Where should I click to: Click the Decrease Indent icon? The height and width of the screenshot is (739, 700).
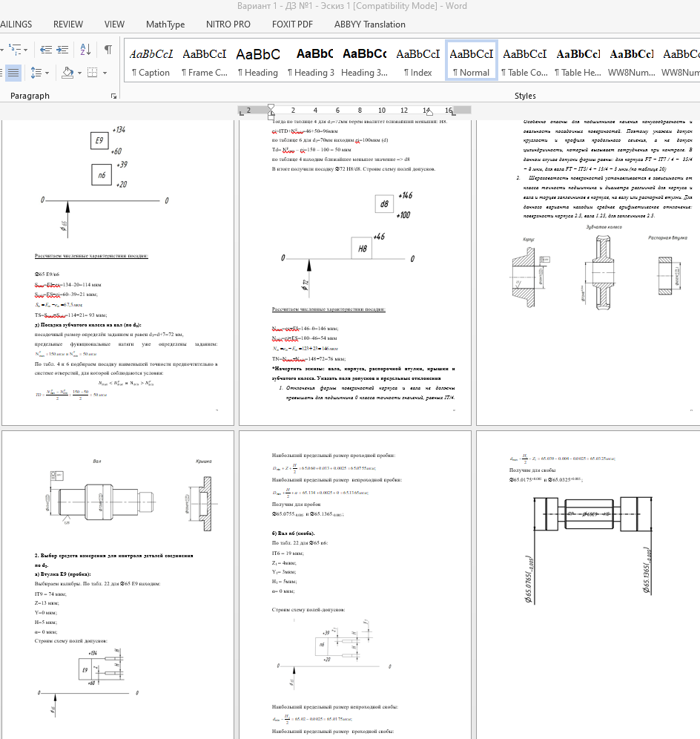coord(46,50)
